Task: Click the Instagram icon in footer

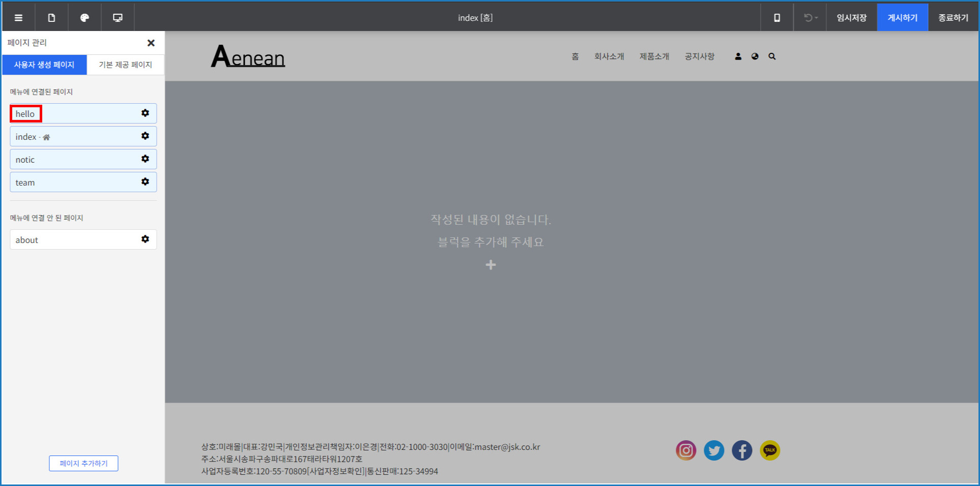Action: tap(686, 450)
